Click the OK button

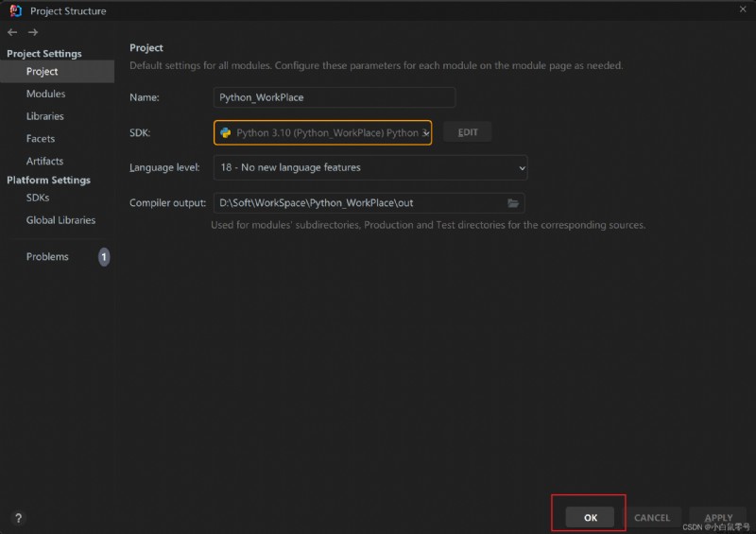tap(590, 518)
